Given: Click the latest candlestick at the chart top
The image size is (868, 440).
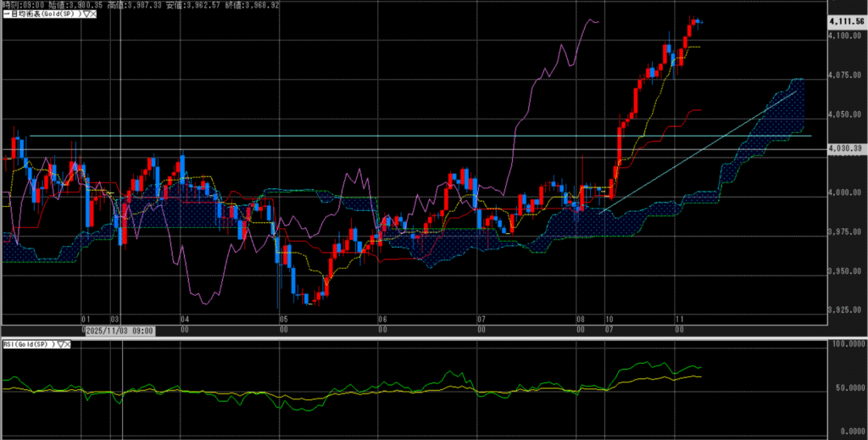Looking at the screenshot, I should 696,21.
